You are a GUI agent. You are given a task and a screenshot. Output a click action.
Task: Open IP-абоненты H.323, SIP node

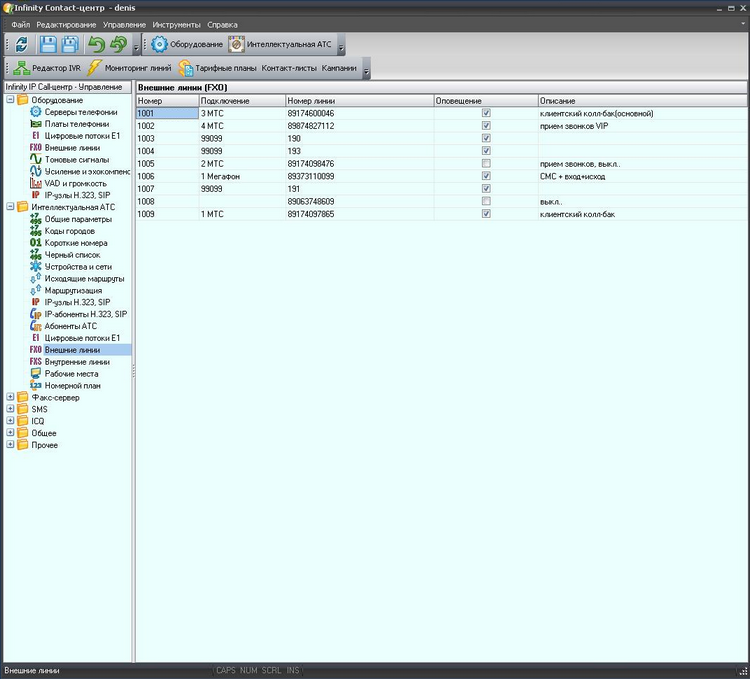(86, 314)
